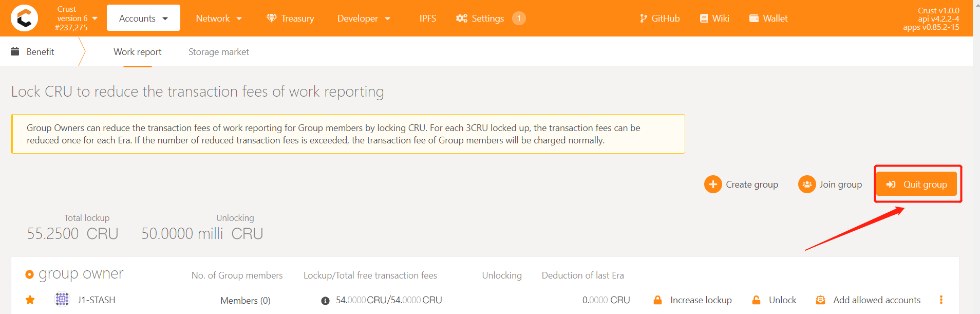Go to the IPFS page

[428, 19]
